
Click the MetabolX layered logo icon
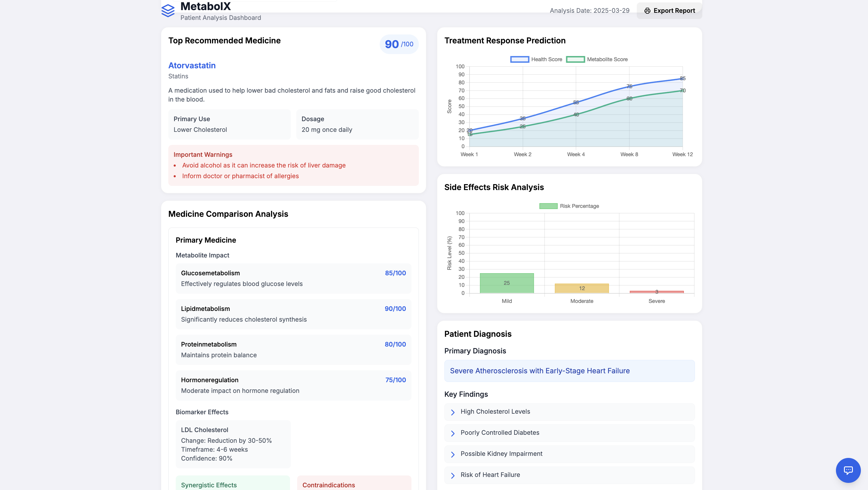click(168, 10)
